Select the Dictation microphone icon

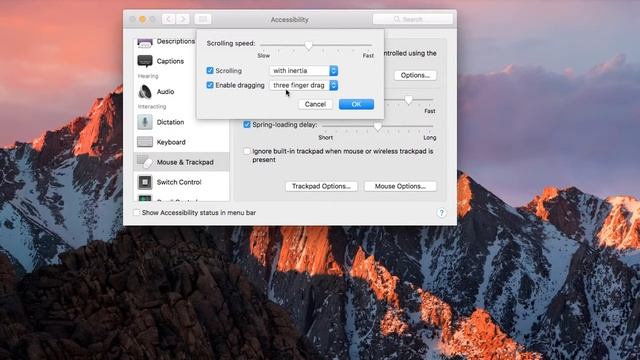point(144,122)
